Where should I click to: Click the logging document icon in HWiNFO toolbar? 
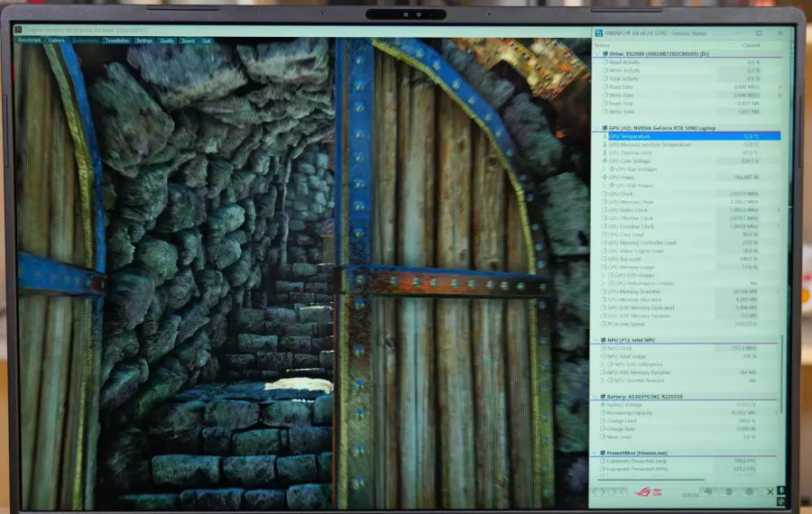click(729, 491)
